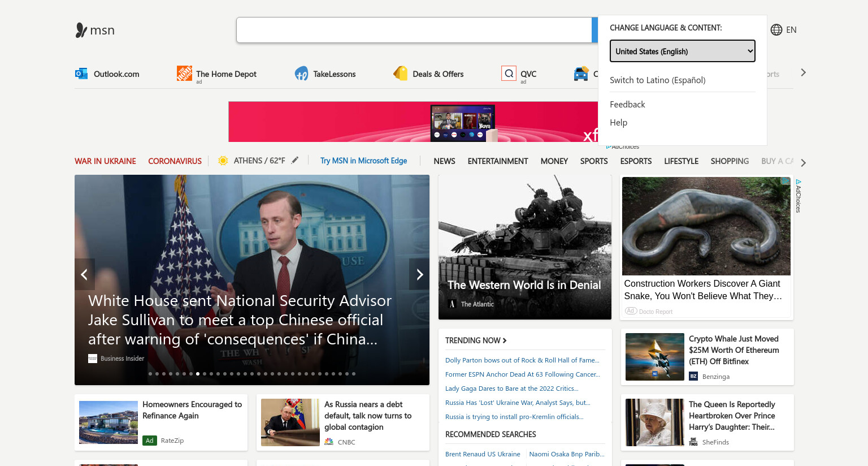The width and height of the screenshot is (868, 466).
Task: Expand the shortcuts bar right chevron
Action: 803,72
